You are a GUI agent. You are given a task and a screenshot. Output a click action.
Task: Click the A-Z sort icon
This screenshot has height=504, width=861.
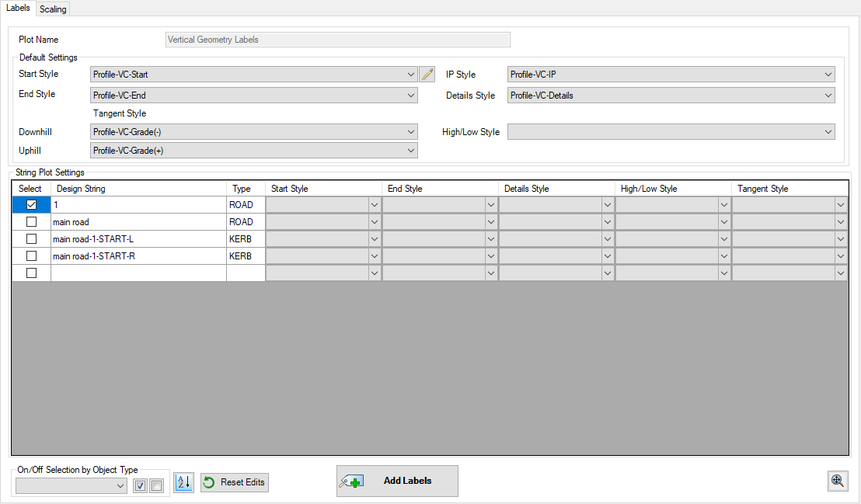coord(183,482)
